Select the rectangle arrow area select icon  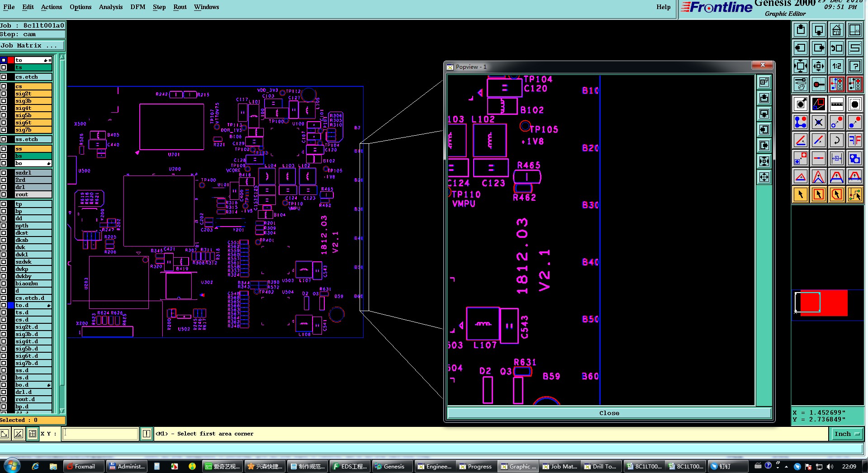(819, 194)
